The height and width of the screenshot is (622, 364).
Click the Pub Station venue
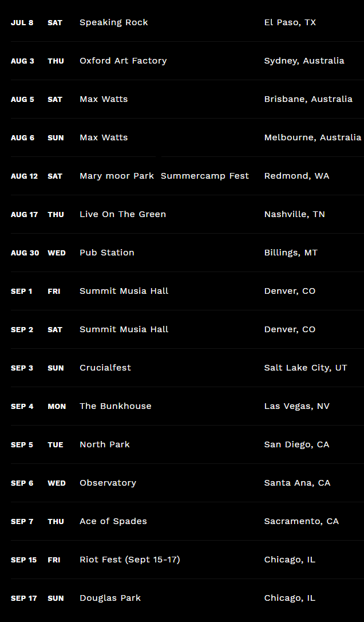pyautogui.click(x=107, y=253)
